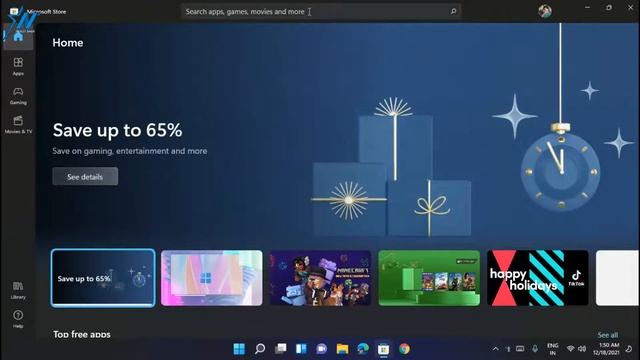The image size is (640, 360).
Task: Click the Top free apps heading
Action: click(82, 334)
